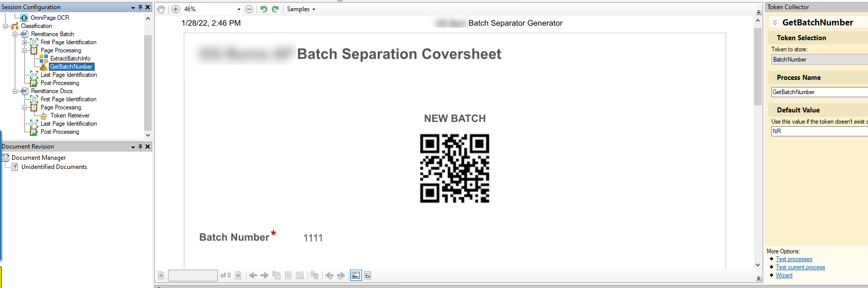Image resolution: width=868 pixels, height=288 pixels.
Task: Switch to text view mode
Action: point(368,275)
